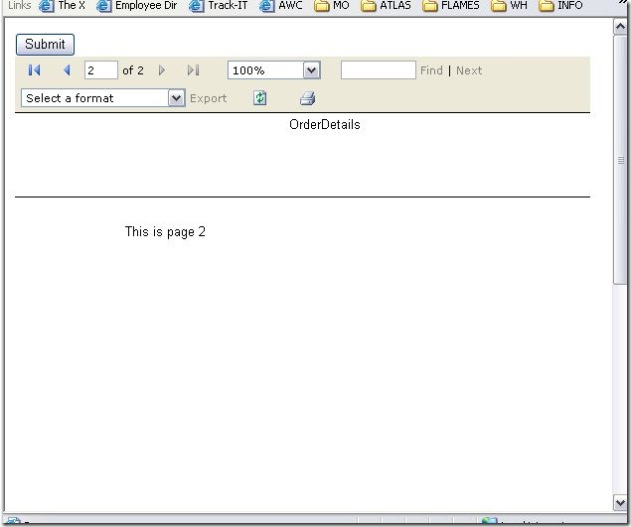Click the next page arrow
The width and height of the screenshot is (631, 527).
coord(161,70)
